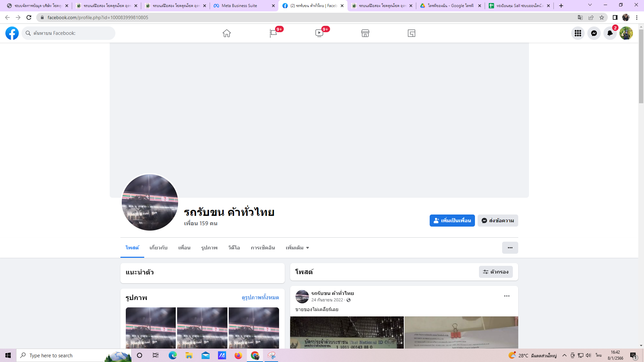
Task: Switch to the รูปภาพ tab
Action: 209,248
